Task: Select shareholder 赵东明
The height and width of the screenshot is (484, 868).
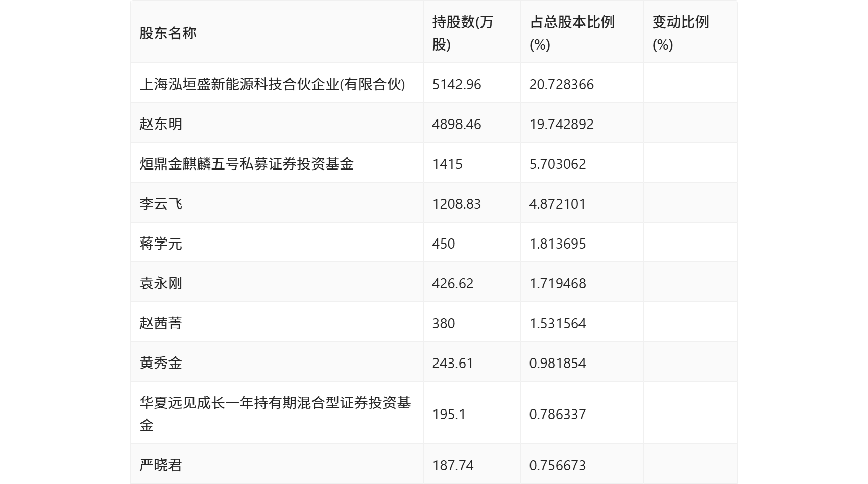Action: [161, 124]
